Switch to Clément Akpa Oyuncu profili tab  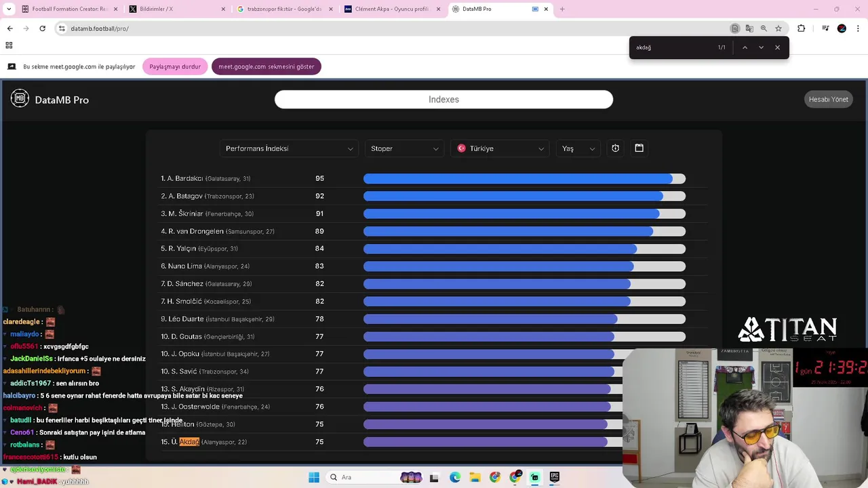[391, 9]
